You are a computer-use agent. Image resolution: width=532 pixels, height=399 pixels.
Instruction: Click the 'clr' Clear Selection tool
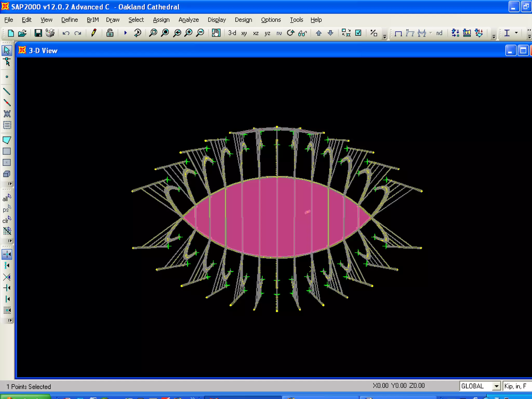(7, 220)
